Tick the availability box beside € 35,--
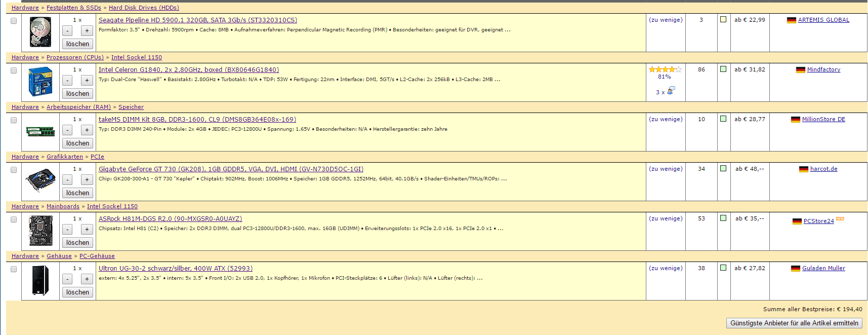868x335 pixels. (x=724, y=218)
